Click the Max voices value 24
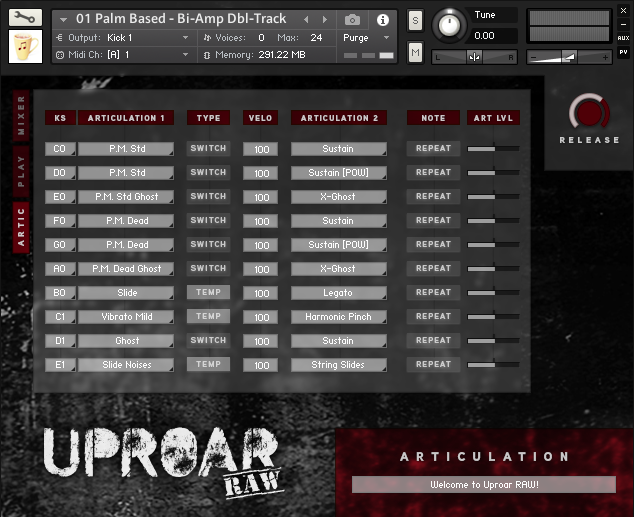This screenshot has width=634, height=517. 316,38
